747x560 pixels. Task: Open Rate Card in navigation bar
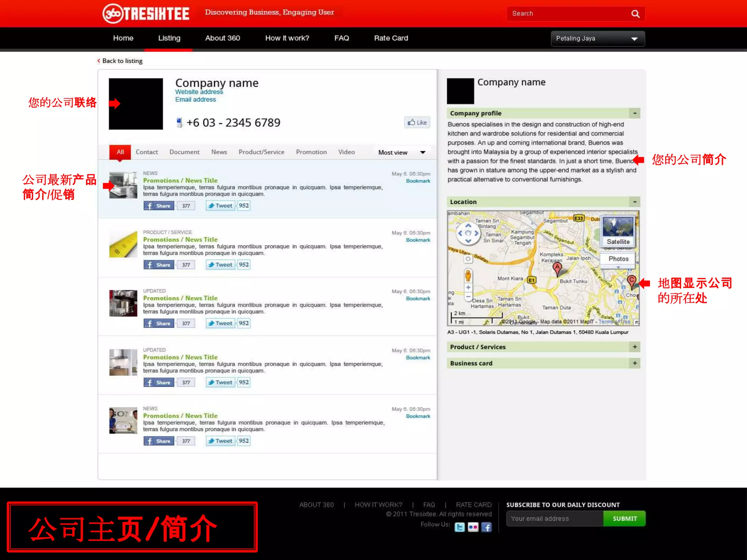[x=391, y=38]
